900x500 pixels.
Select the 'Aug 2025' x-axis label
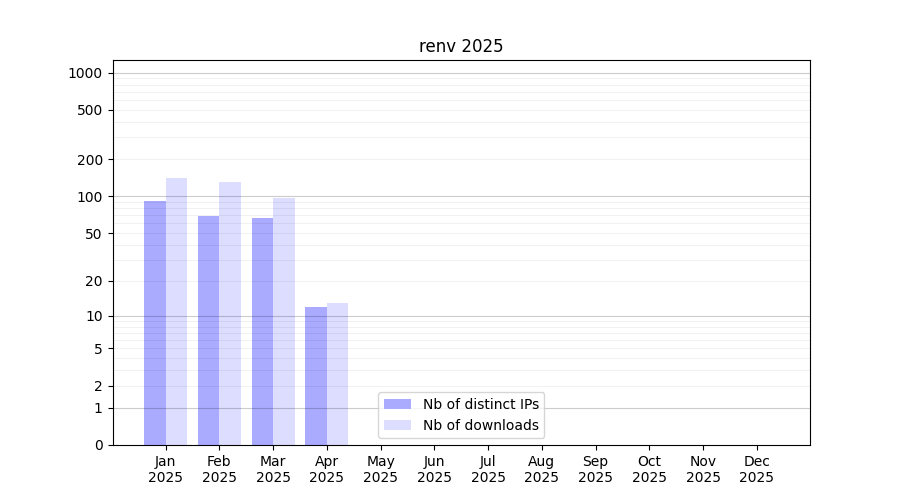pyautogui.click(x=541, y=469)
